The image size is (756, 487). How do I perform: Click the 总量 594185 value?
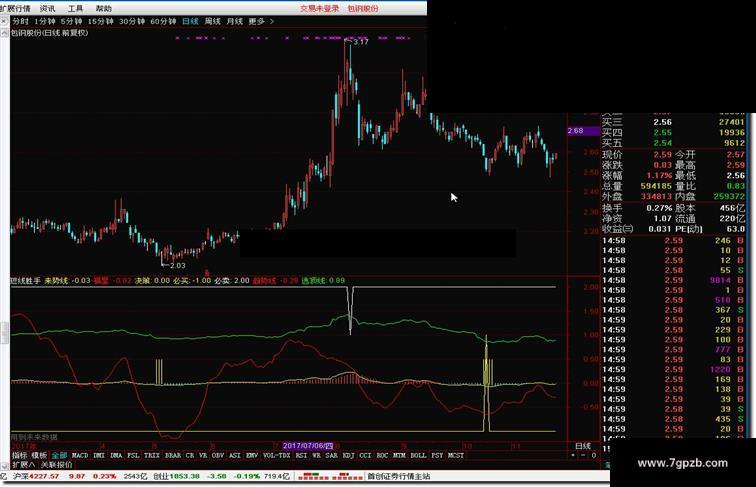pos(656,186)
